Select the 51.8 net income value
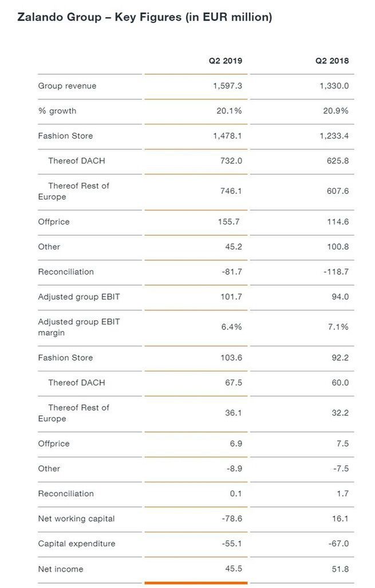This screenshot has height=588, width=375. 340,569
